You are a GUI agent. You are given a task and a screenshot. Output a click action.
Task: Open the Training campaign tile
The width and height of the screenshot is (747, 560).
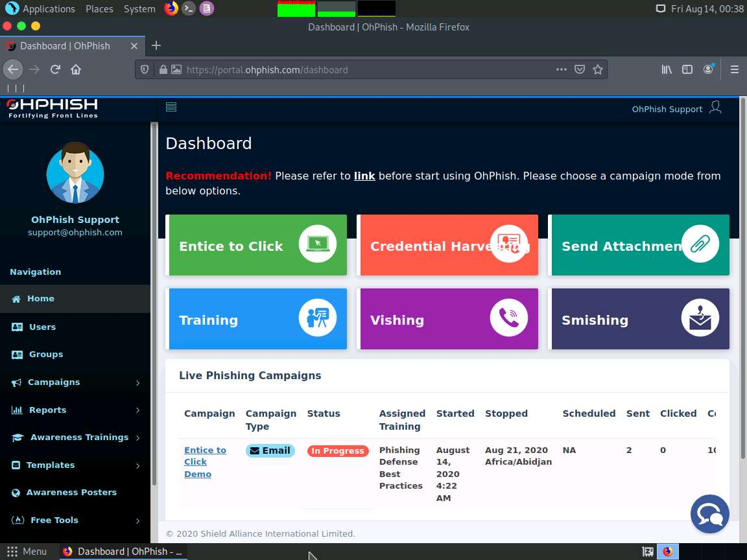click(x=256, y=319)
